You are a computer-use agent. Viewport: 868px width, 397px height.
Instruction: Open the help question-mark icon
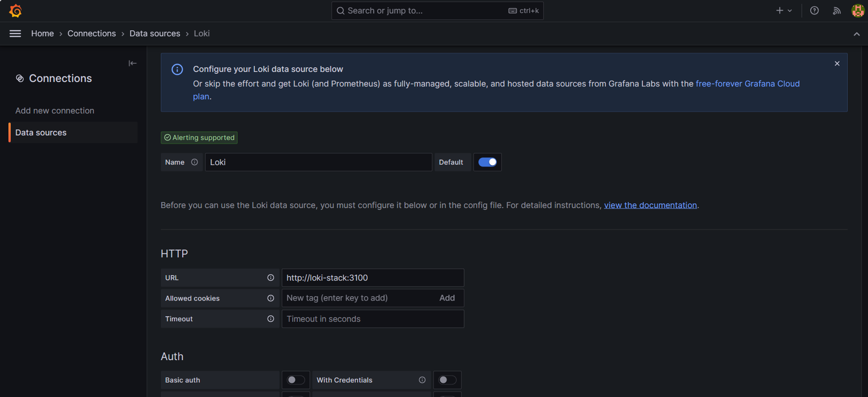tap(814, 10)
